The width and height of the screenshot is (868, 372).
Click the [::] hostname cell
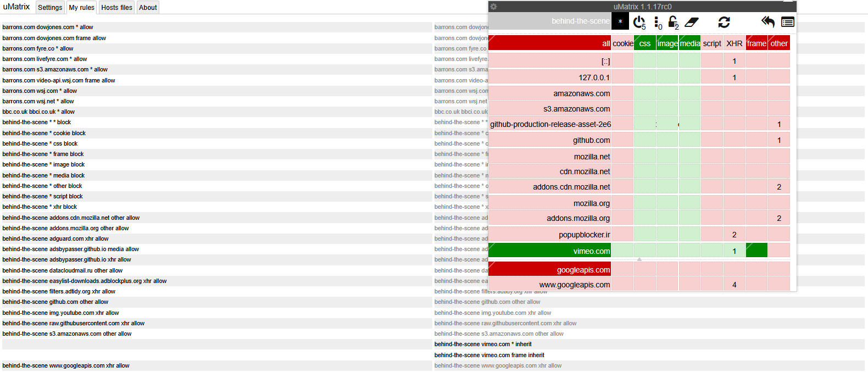pyautogui.click(x=550, y=61)
